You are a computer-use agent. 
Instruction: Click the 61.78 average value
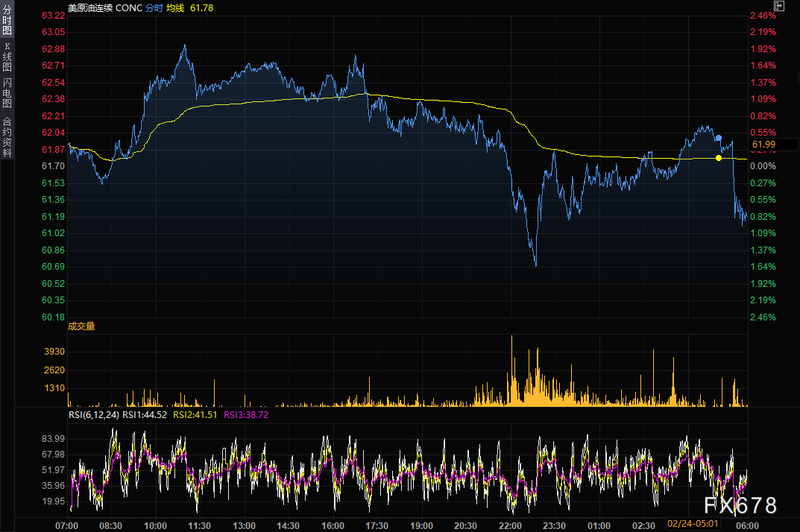[201, 7]
